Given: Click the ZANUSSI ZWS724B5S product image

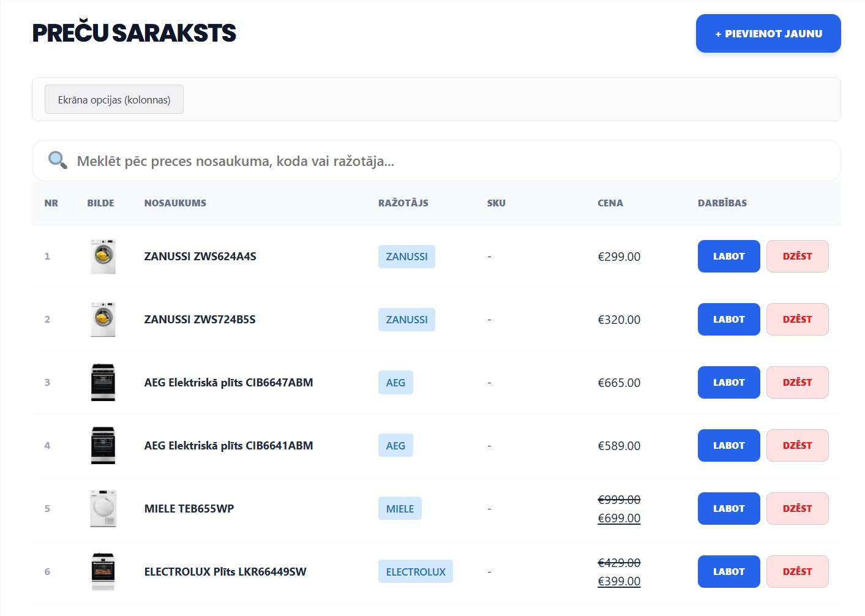Looking at the screenshot, I should click(103, 319).
